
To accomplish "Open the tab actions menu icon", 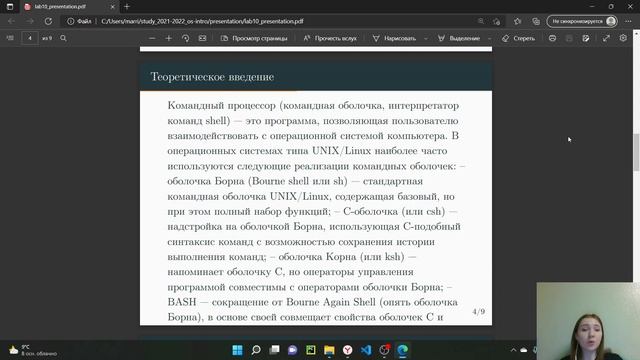I will (10, 7).
